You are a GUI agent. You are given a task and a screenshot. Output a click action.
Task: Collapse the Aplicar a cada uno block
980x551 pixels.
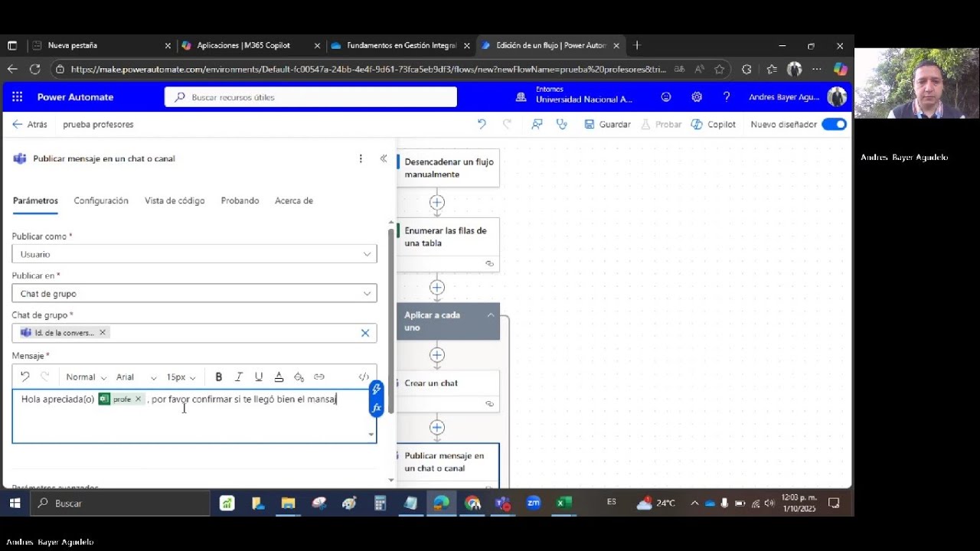491,315
